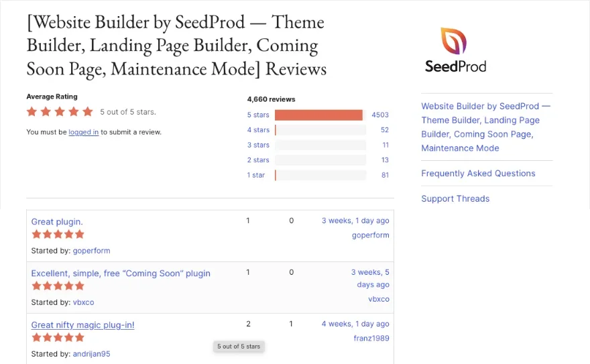Image resolution: width=590 pixels, height=364 pixels.
Task: Open Frequently Asked Questions page
Action: point(478,173)
